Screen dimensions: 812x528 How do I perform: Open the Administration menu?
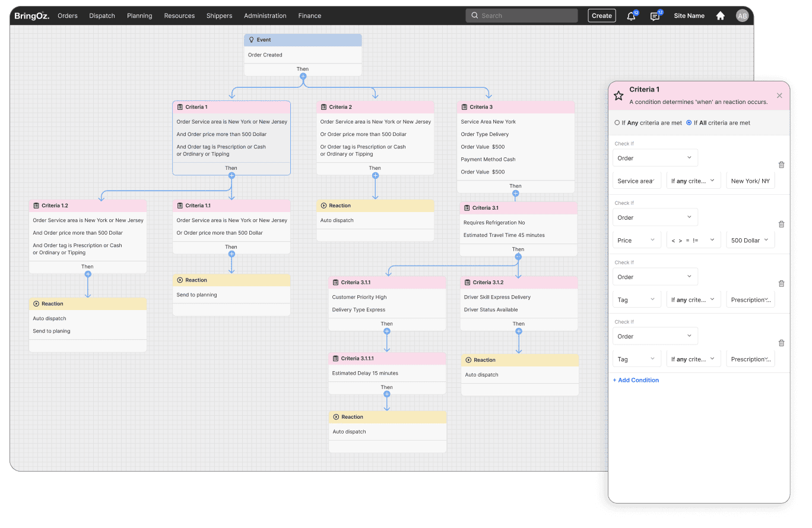pos(265,16)
